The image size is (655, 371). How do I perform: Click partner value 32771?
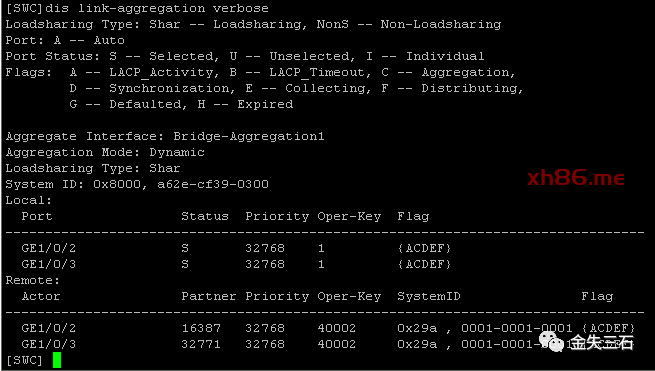pyautogui.click(x=201, y=344)
